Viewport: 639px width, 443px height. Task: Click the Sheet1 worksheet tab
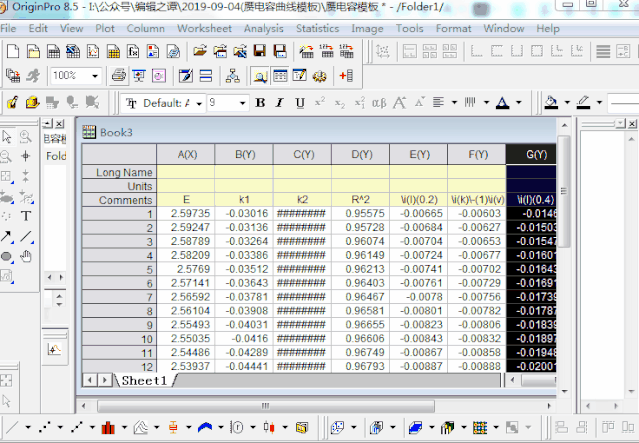coord(144,380)
